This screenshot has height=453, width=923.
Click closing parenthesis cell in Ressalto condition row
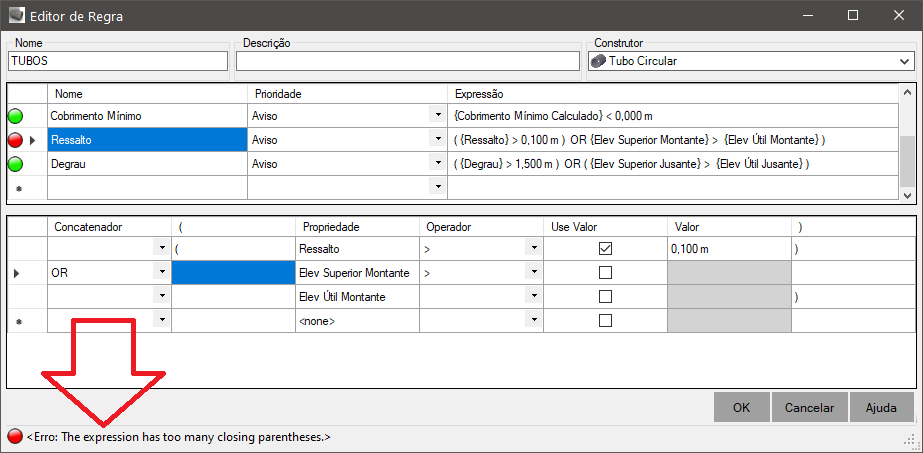tap(853, 249)
